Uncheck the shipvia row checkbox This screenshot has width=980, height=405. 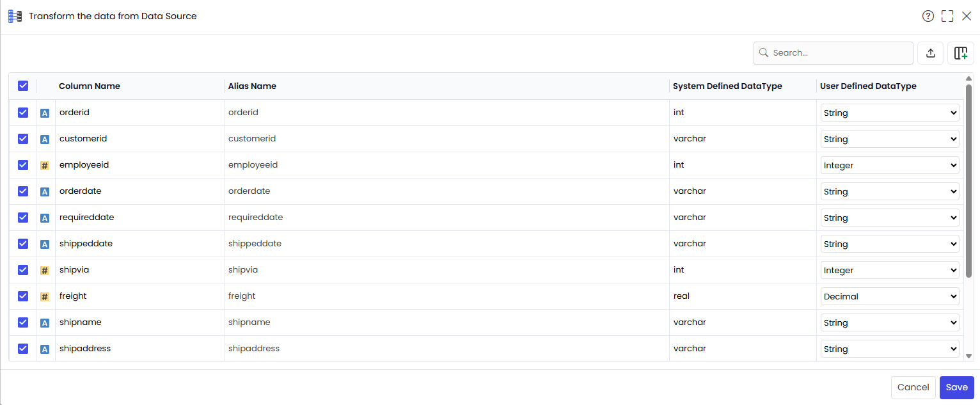click(x=23, y=270)
